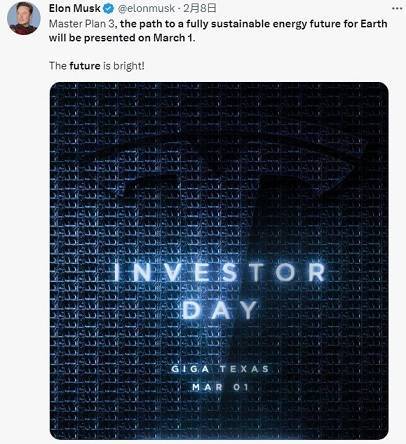Image resolution: width=406 pixels, height=444 pixels.
Task: Click the display name Elon Musk
Action: tap(75, 8)
